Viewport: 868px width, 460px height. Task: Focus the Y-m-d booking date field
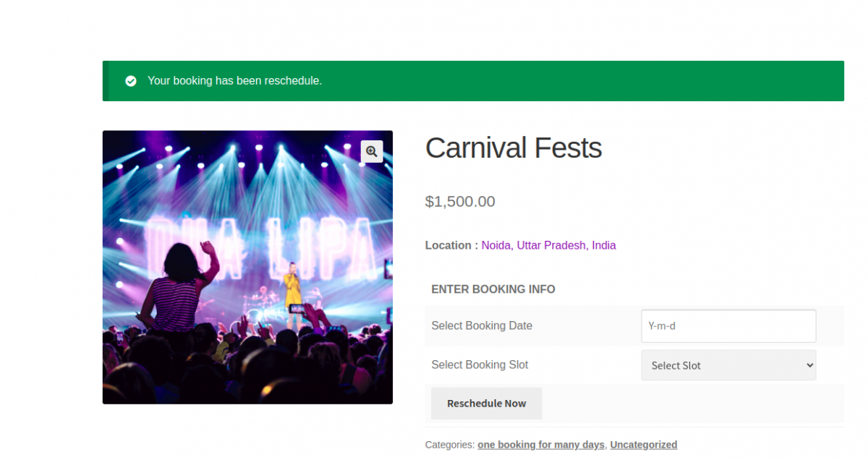728,326
